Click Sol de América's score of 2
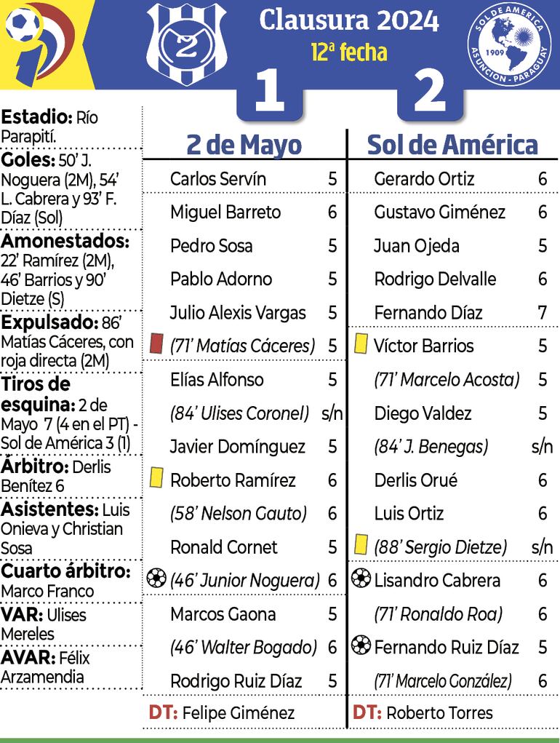 tap(429, 93)
